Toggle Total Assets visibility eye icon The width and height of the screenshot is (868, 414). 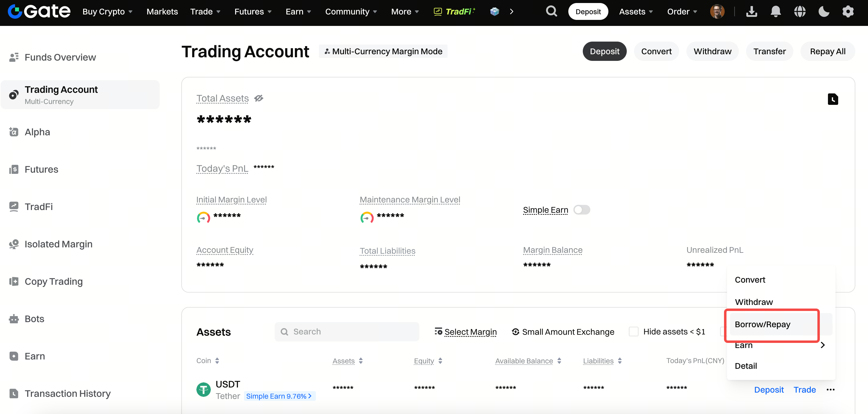[x=258, y=99]
